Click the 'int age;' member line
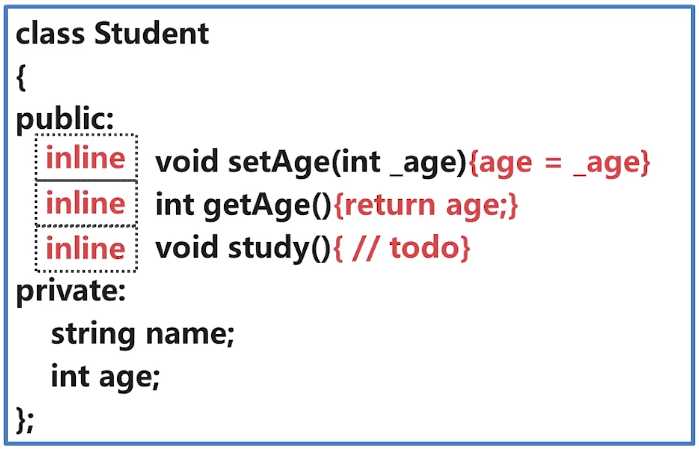This screenshot has width=699, height=449. pos(105,377)
